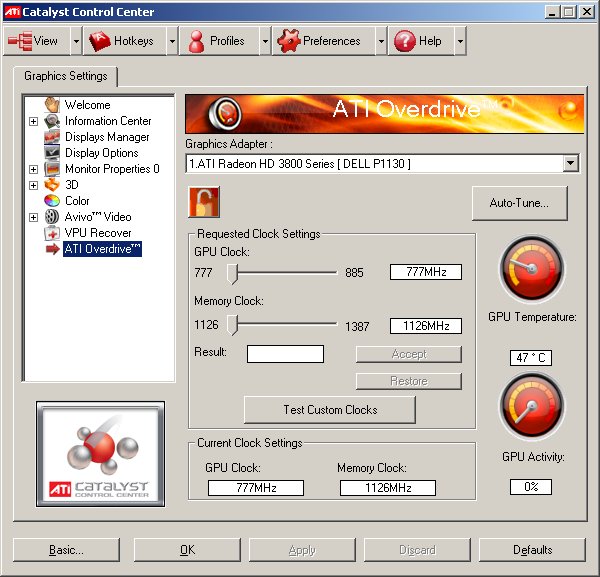
Task: Click the GPU Clock slider thumb
Action: click(232, 274)
